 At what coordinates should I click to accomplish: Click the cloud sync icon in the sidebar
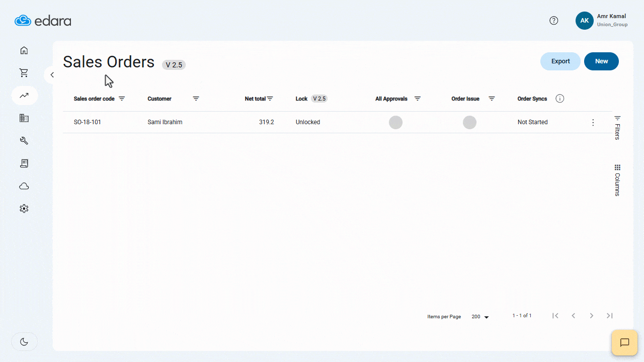tap(24, 186)
